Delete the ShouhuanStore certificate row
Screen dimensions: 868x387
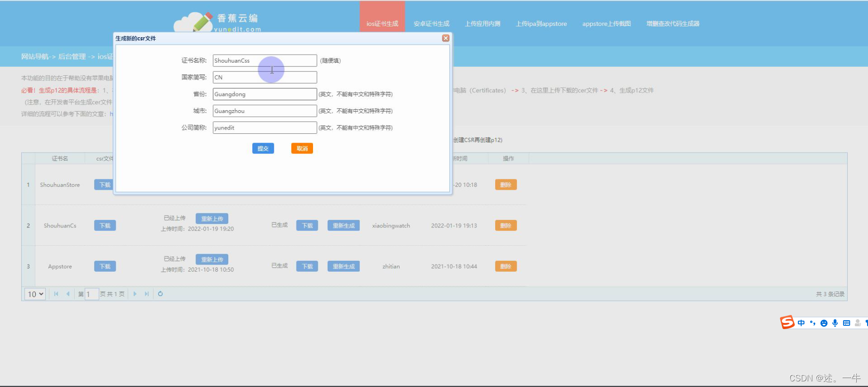506,185
